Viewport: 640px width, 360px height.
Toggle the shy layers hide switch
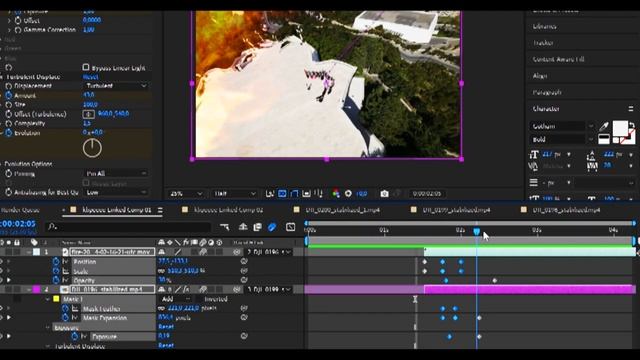click(243, 227)
